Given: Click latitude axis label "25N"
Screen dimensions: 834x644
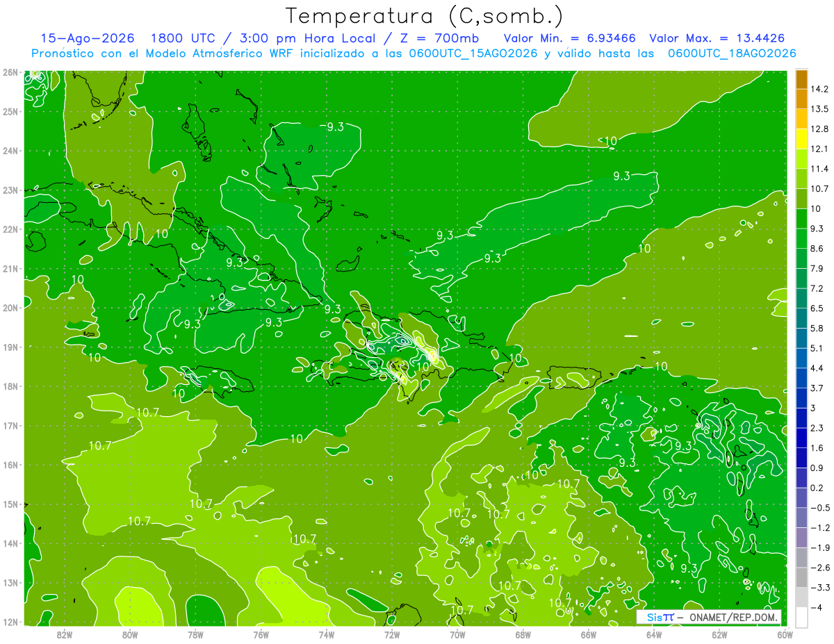Looking at the screenshot, I should click(x=10, y=111).
